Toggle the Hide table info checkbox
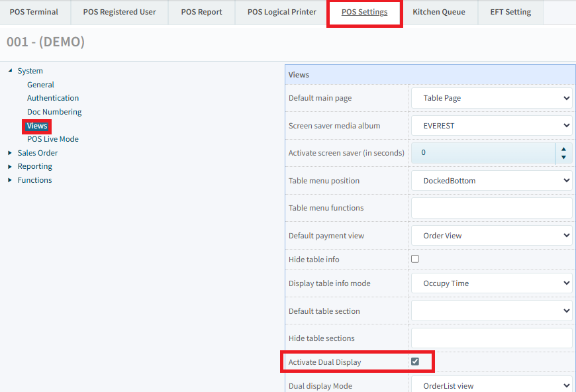The image size is (576, 392). [415, 259]
